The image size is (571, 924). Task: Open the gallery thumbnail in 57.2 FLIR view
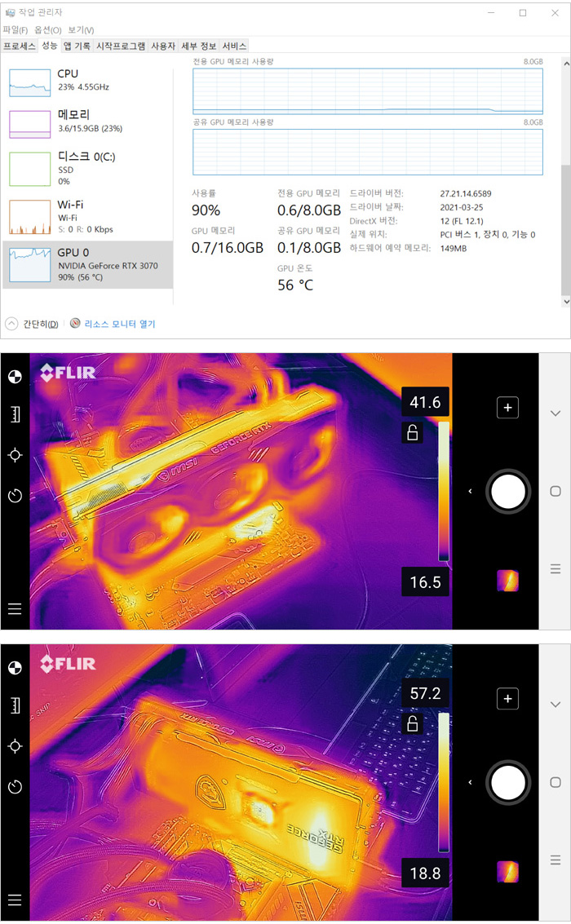coord(507,872)
